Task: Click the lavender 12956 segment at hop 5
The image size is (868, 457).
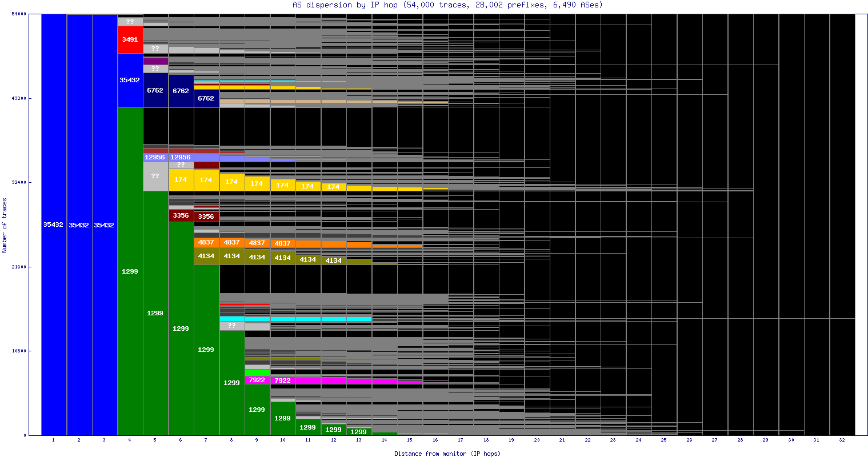Action: click(155, 157)
